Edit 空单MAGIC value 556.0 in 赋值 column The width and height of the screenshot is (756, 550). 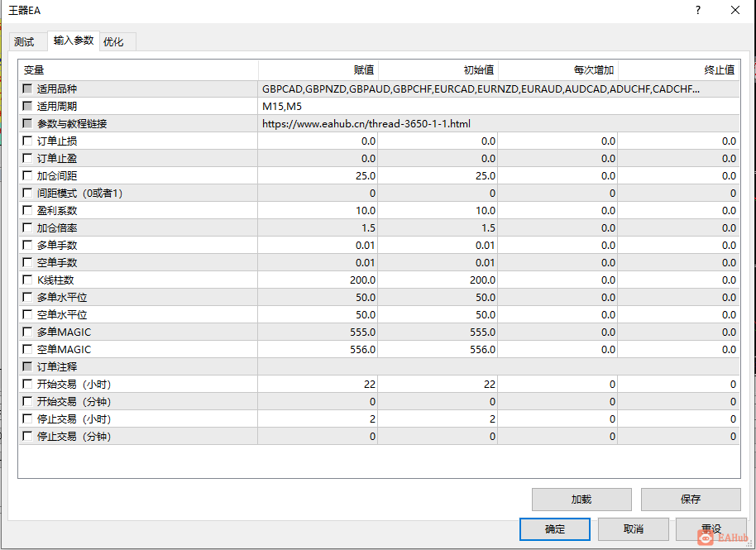point(318,349)
